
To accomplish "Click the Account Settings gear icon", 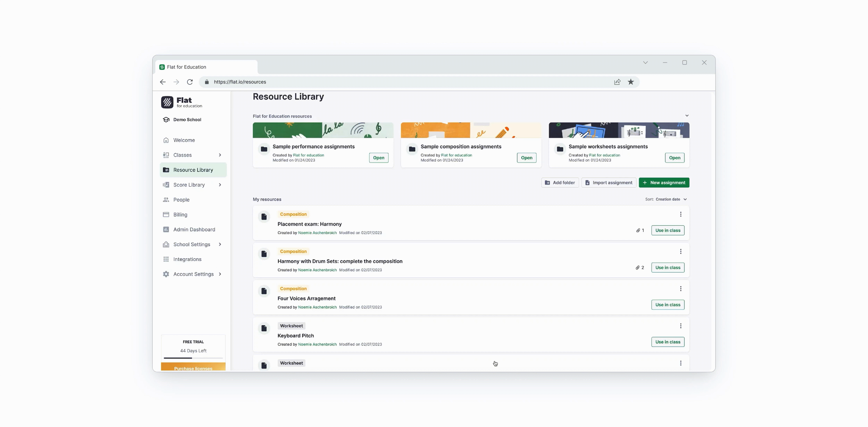I will point(166,274).
